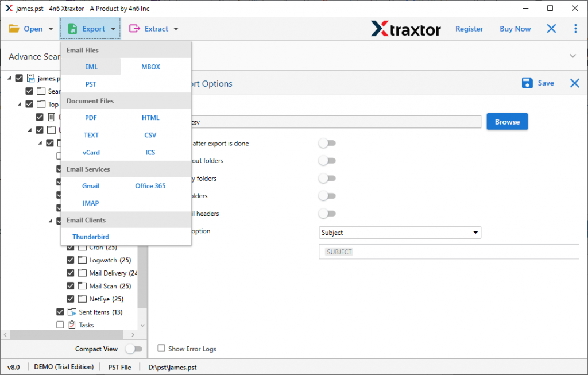Enable the Show Error Logs checkbox
The height and width of the screenshot is (375, 588).
[x=161, y=349]
